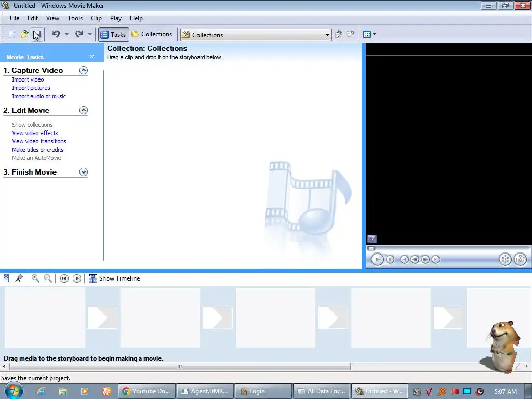Stop the preview monitor playback
Viewport: 532px width, 399px height.
(390, 260)
